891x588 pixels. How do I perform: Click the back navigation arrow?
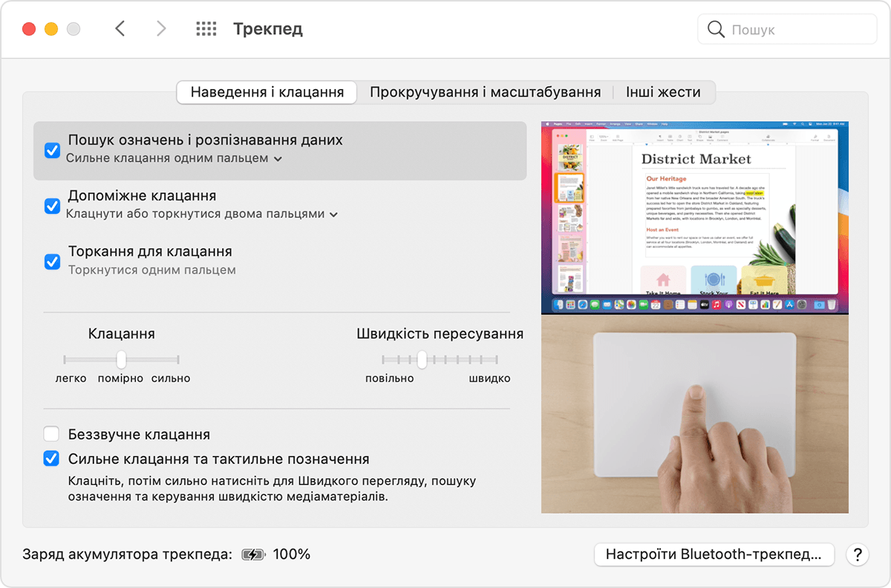pyautogui.click(x=120, y=29)
